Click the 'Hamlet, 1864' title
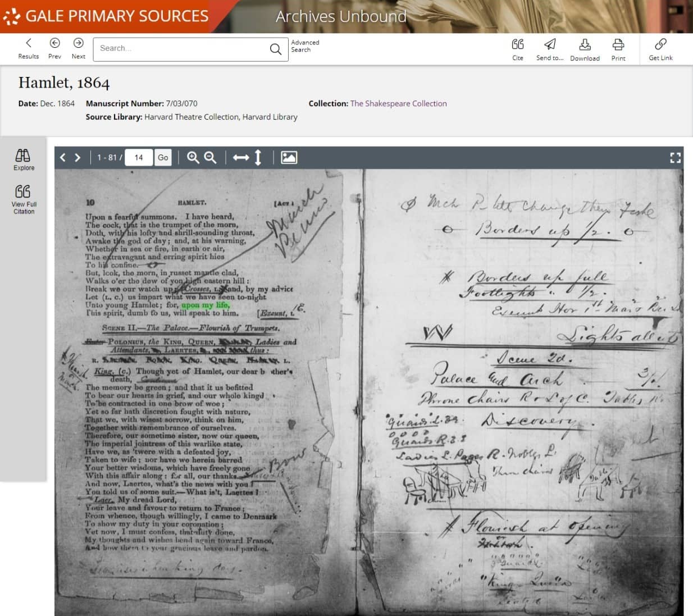 64,83
